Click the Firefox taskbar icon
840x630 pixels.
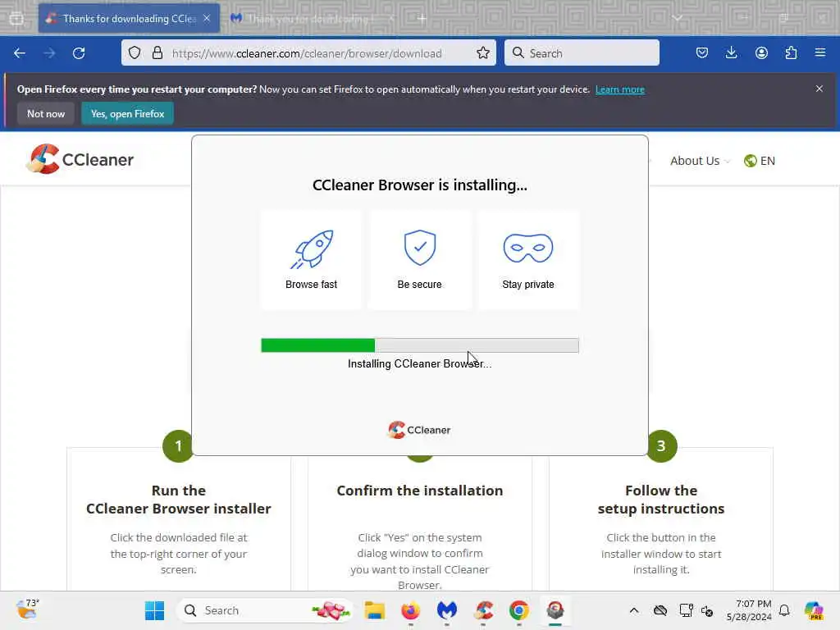[x=411, y=610]
